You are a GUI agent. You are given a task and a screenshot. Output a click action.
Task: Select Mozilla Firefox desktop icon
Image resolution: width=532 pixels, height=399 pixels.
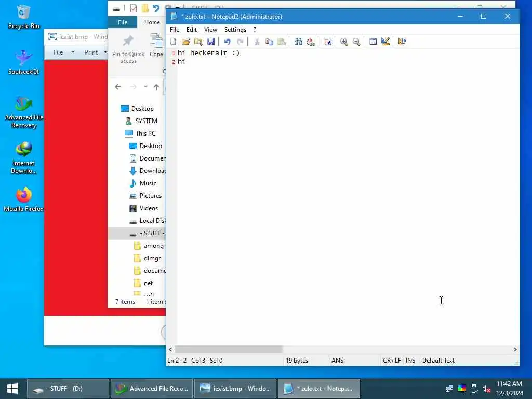[23, 199]
